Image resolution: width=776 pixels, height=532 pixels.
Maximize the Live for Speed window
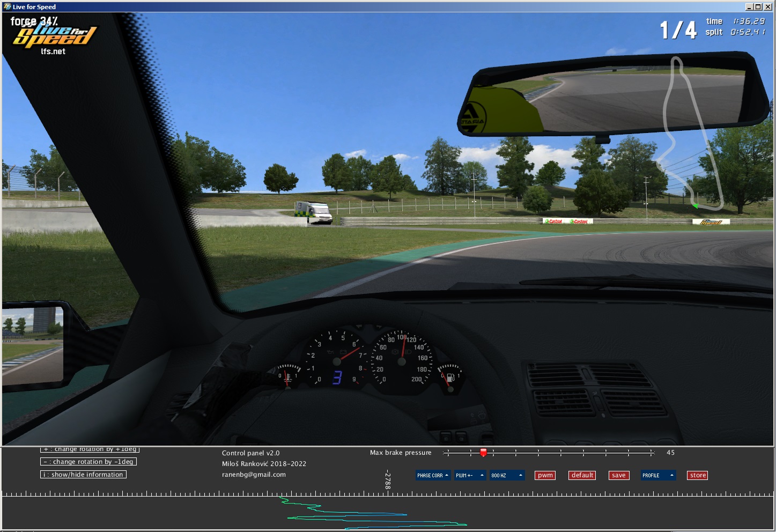758,7
